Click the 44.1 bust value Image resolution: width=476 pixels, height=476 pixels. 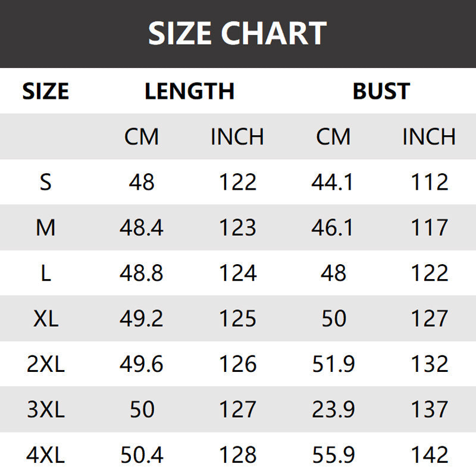point(333,182)
